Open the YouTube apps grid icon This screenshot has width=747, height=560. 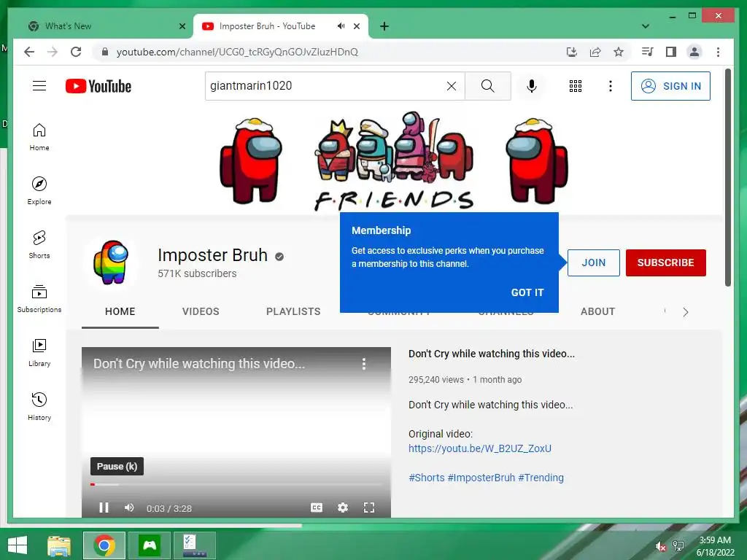tap(576, 86)
